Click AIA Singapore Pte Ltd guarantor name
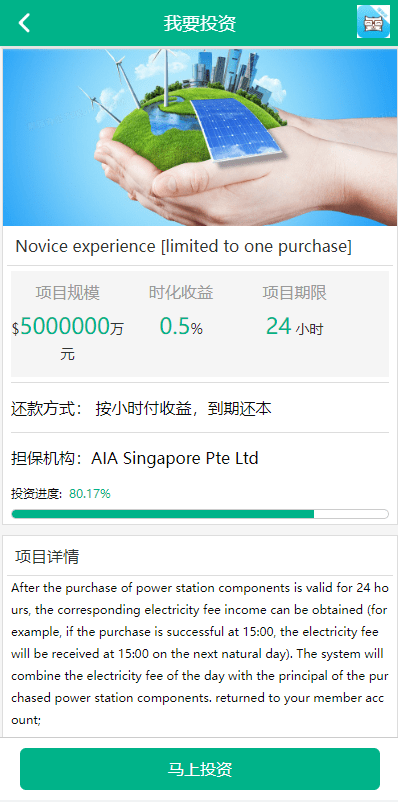The height and width of the screenshot is (802, 398). tap(175, 458)
